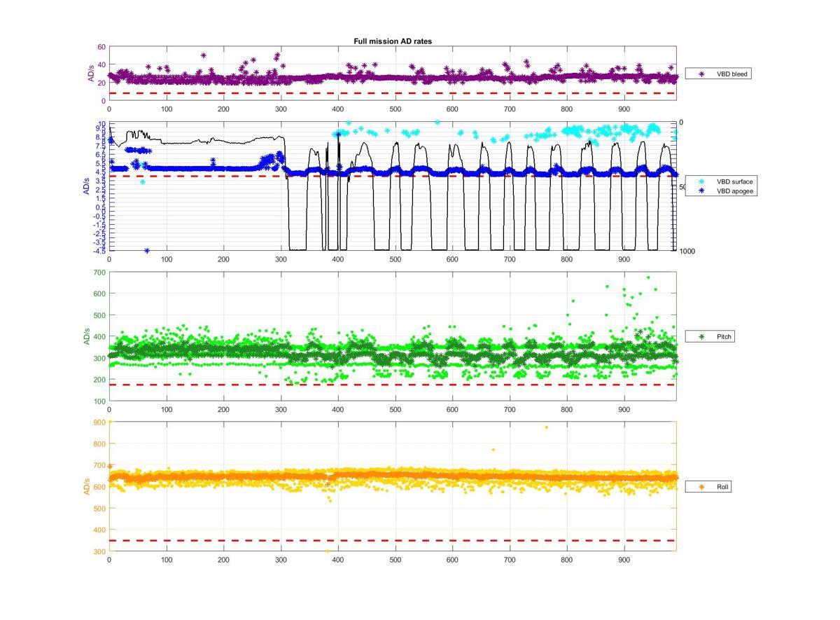Click the isolated blue asterisk at the bottom of the VBD plot
840x620 pixels.
pyautogui.click(x=147, y=250)
